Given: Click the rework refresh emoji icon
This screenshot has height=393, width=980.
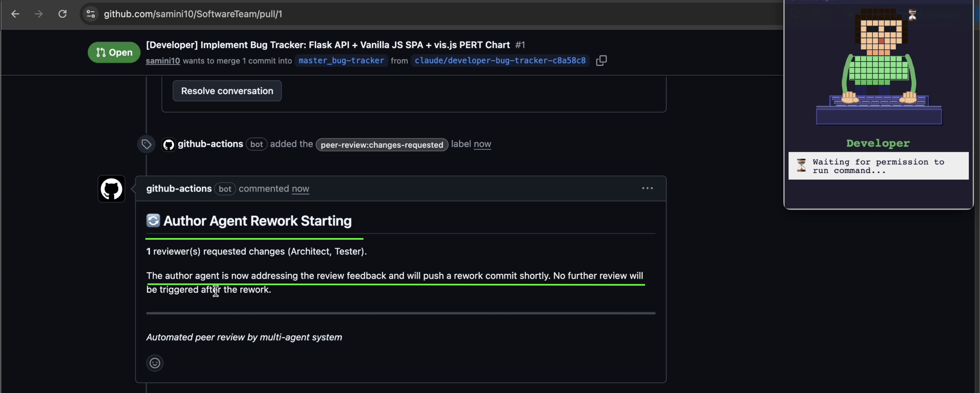Looking at the screenshot, I should point(153,221).
